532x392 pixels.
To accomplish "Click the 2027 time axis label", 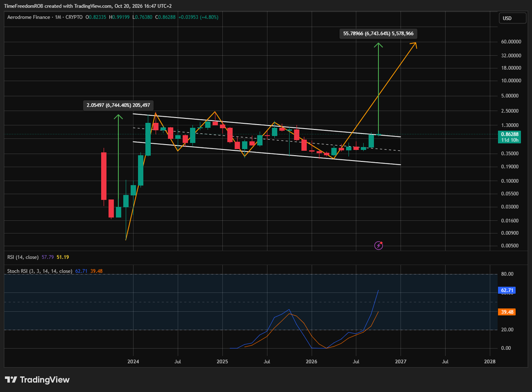I will point(401,362).
